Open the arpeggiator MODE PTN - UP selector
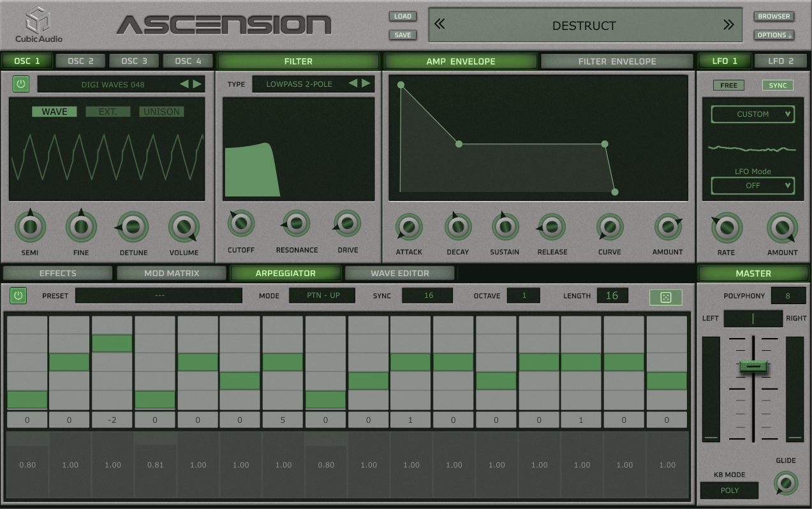 322,295
